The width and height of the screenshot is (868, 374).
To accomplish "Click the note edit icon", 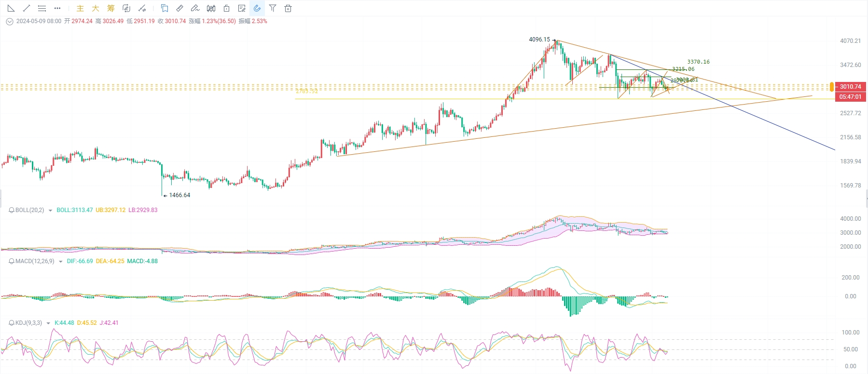I will tap(242, 8).
